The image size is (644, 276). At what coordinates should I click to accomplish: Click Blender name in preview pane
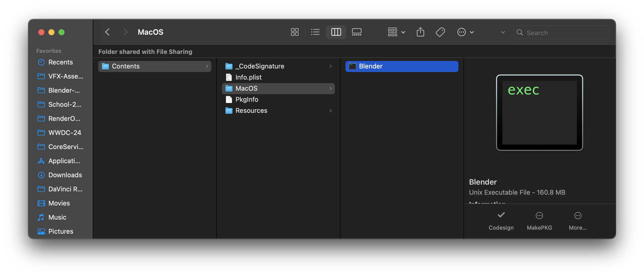click(x=483, y=182)
